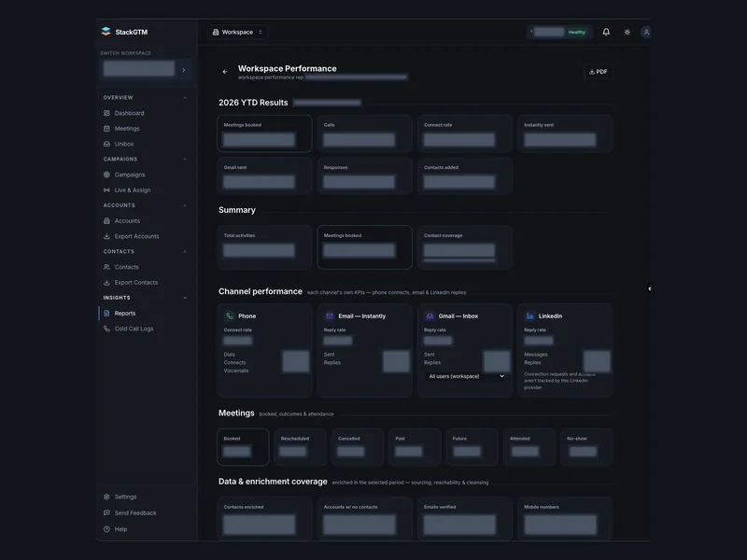This screenshot has width=747, height=560.
Task: Click the Contact coverage progress bar
Action: (x=459, y=260)
